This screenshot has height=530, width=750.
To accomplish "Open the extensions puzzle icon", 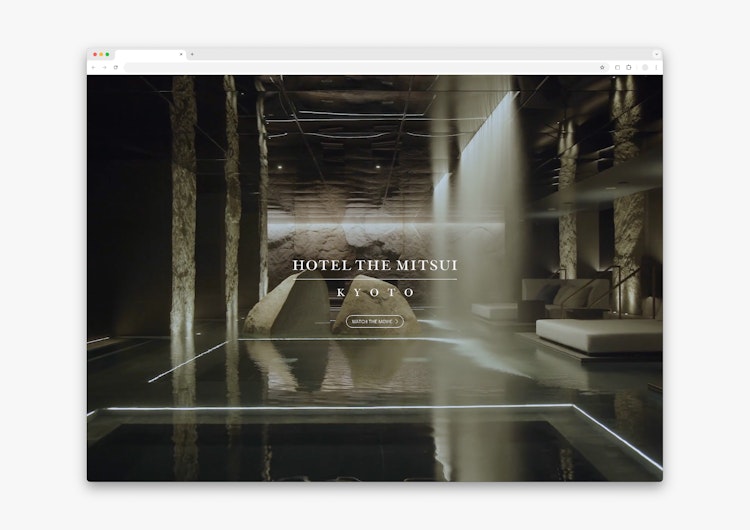I will click(629, 67).
